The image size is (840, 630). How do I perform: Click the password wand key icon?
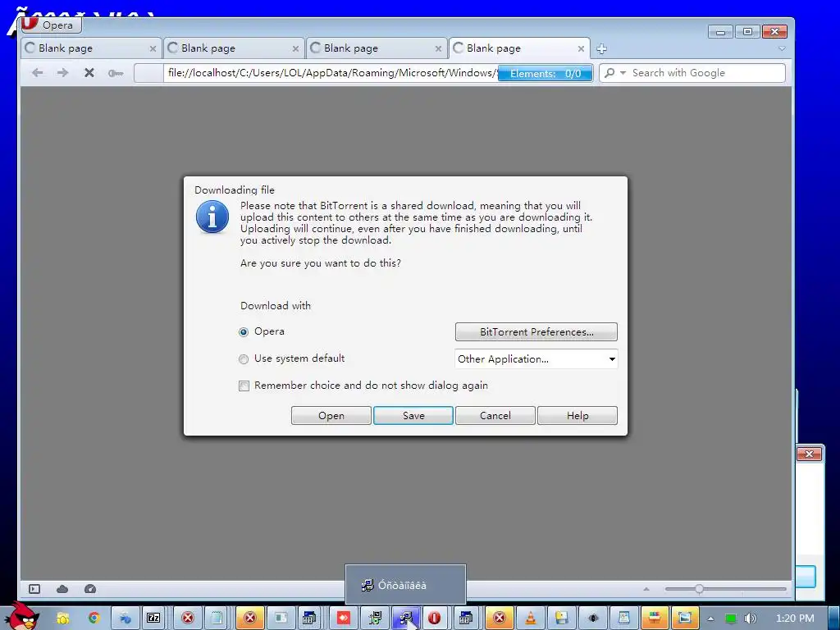[115, 73]
